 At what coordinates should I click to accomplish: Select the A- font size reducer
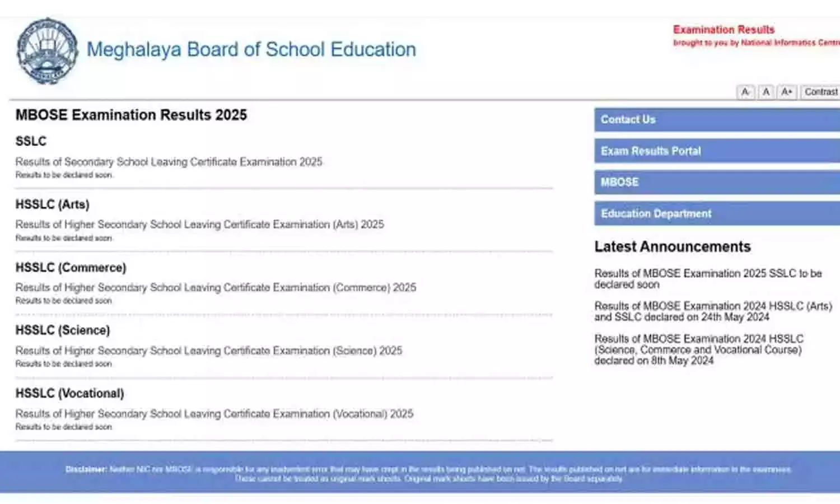[745, 91]
